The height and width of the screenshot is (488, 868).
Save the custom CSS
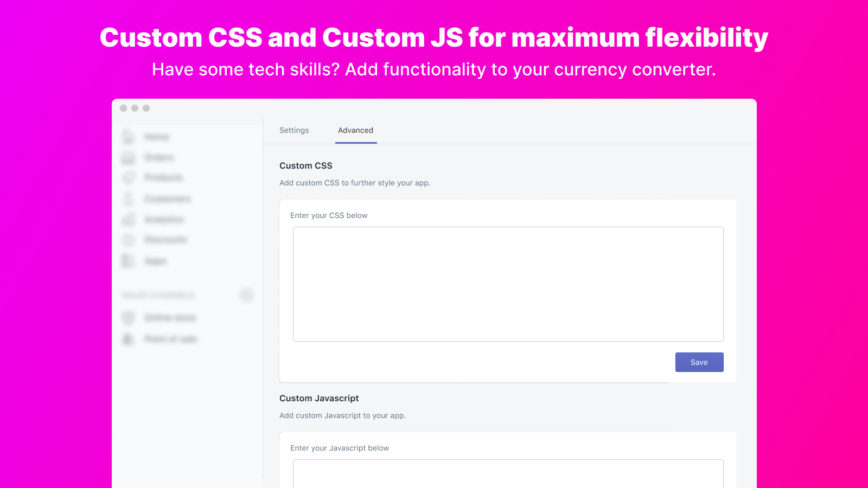(699, 362)
